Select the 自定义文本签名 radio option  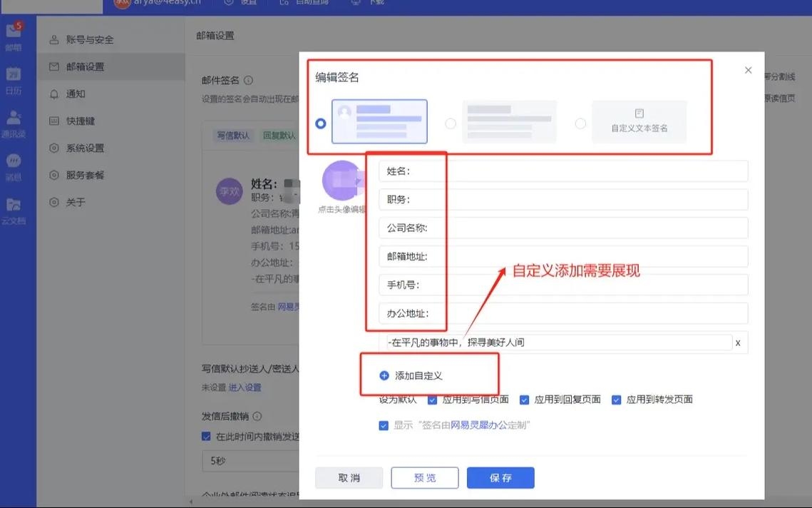pyautogui.click(x=580, y=122)
